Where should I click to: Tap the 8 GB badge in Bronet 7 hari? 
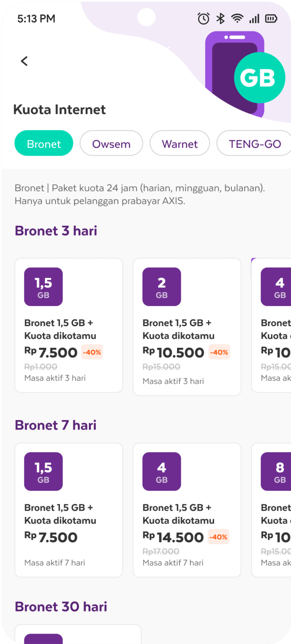coord(276,471)
